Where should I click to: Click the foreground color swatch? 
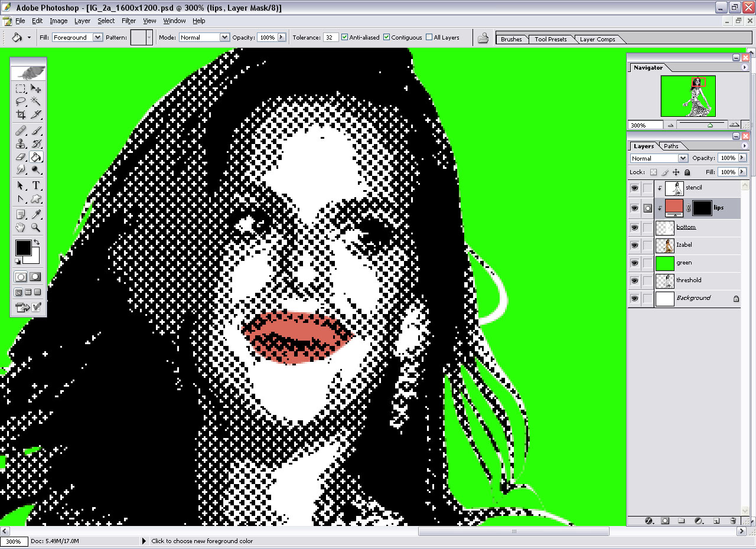coord(22,247)
